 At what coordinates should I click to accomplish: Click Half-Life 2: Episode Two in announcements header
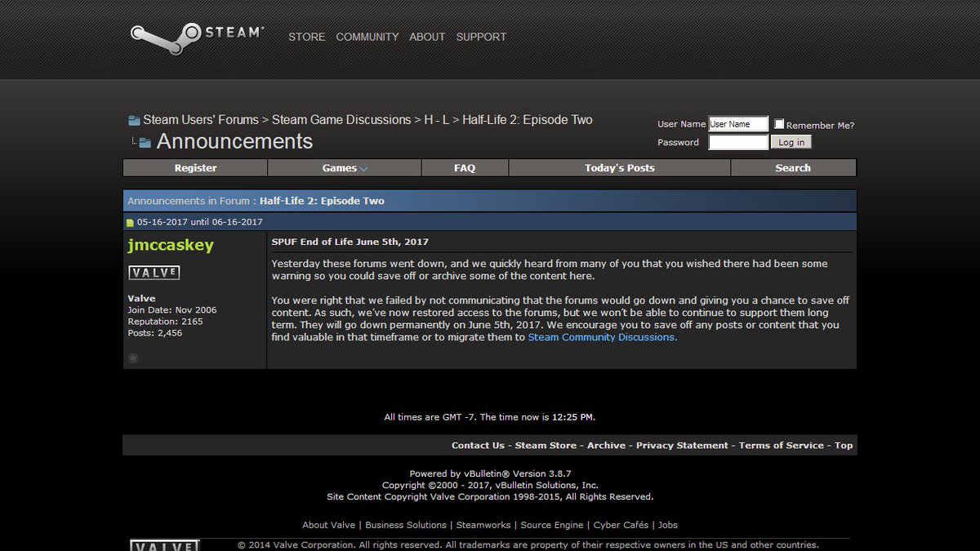322,201
